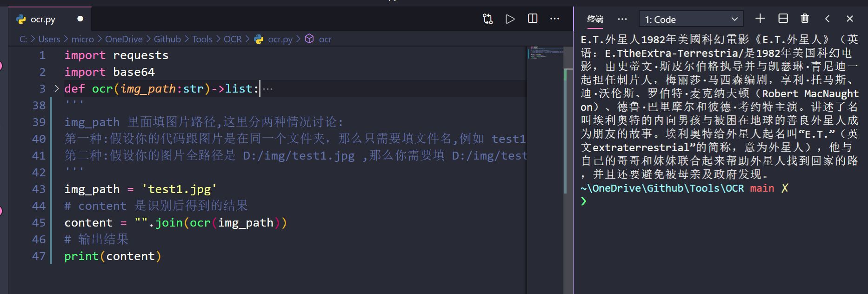Image resolution: width=868 pixels, height=294 pixels.
Task: Open editor More Actions ellipsis menu
Action: click(554, 19)
